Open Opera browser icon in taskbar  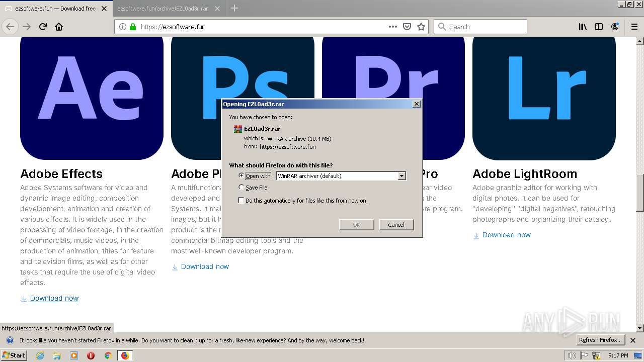[91, 355]
